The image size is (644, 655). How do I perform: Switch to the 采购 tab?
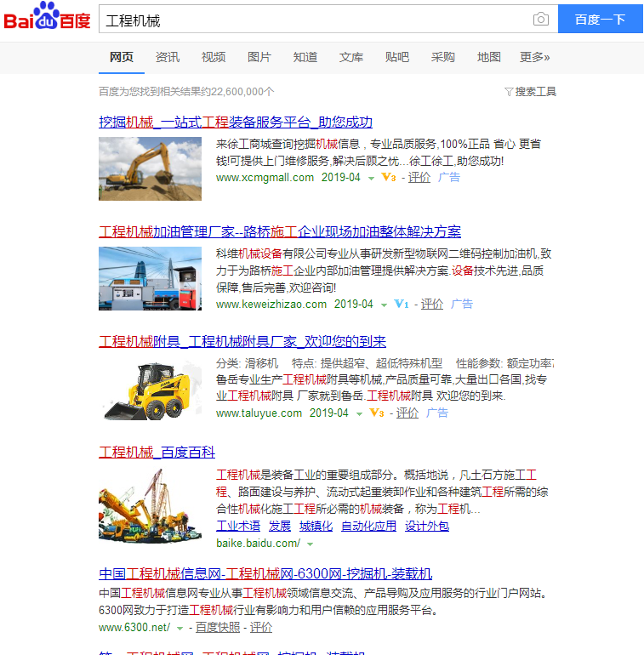pyautogui.click(x=443, y=57)
